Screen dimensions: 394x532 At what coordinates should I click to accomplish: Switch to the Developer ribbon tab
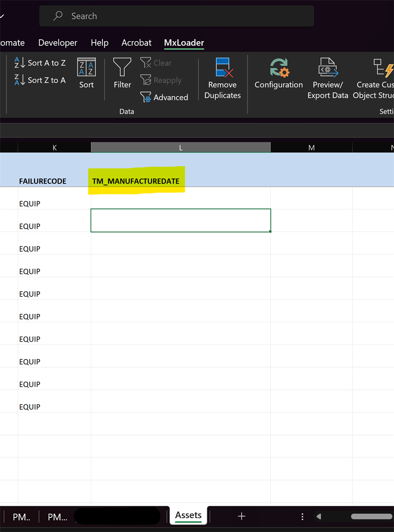click(58, 43)
